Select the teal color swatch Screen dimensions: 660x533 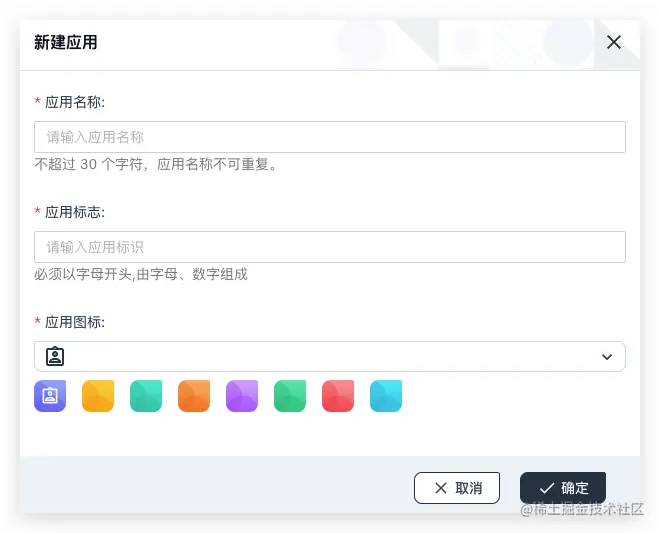click(x=146, y=396)
